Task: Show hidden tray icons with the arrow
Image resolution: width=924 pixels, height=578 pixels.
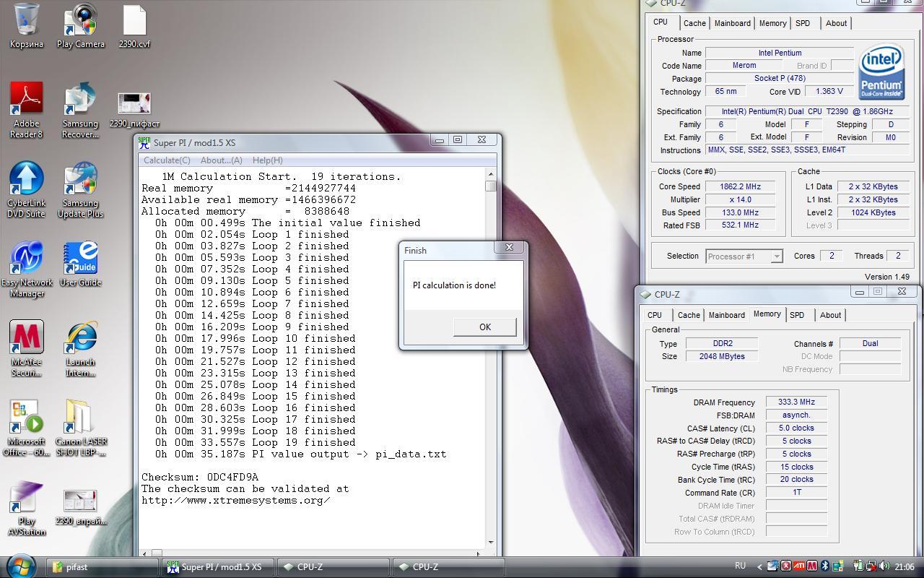Action: coord(759,566)
